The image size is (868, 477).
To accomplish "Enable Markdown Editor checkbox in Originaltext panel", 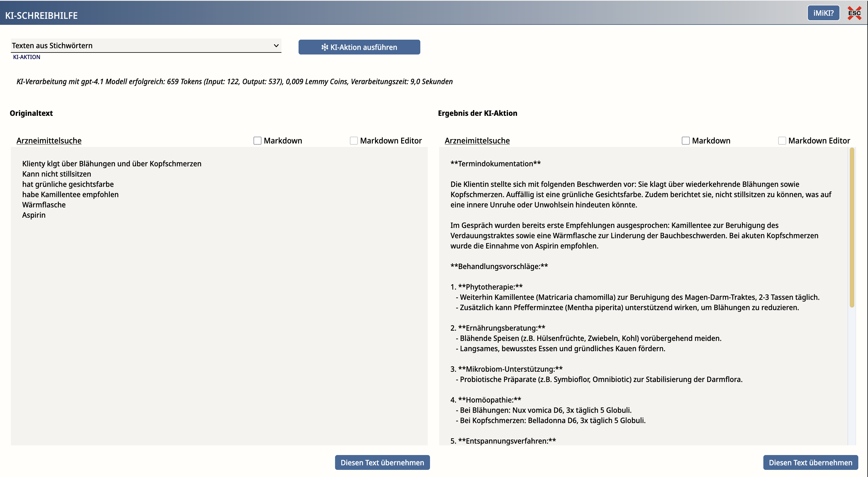I will pos(354,141).
